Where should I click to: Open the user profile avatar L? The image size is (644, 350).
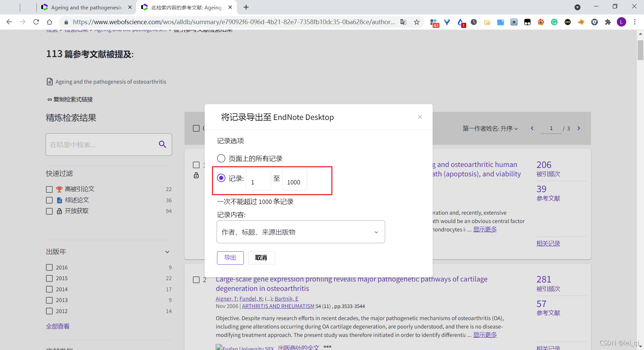coord(621,22)
